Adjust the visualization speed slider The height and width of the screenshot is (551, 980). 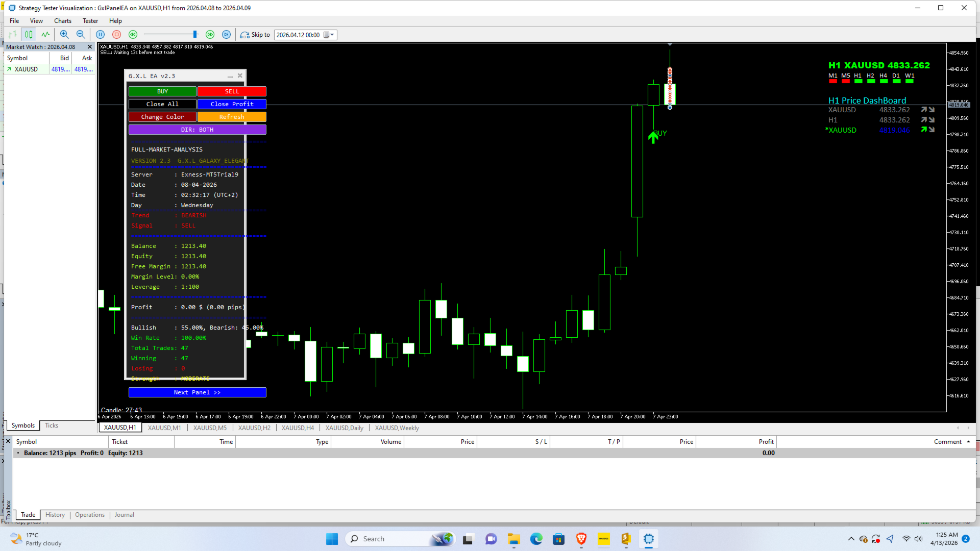click(x=194, y=35)
